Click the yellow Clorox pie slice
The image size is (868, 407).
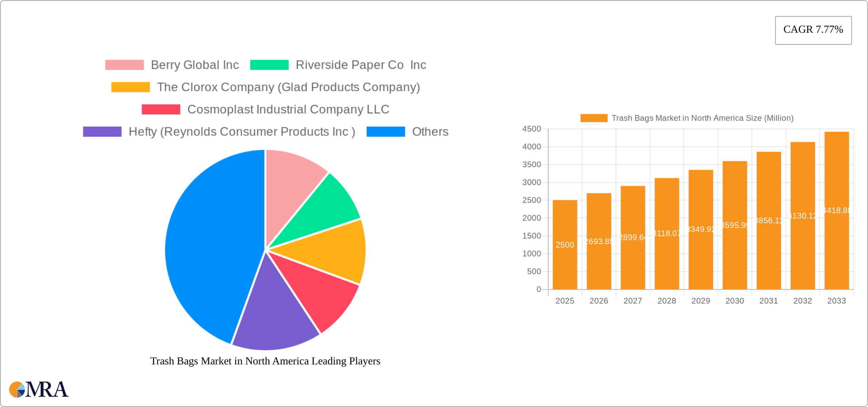click(x=331, y=253)
